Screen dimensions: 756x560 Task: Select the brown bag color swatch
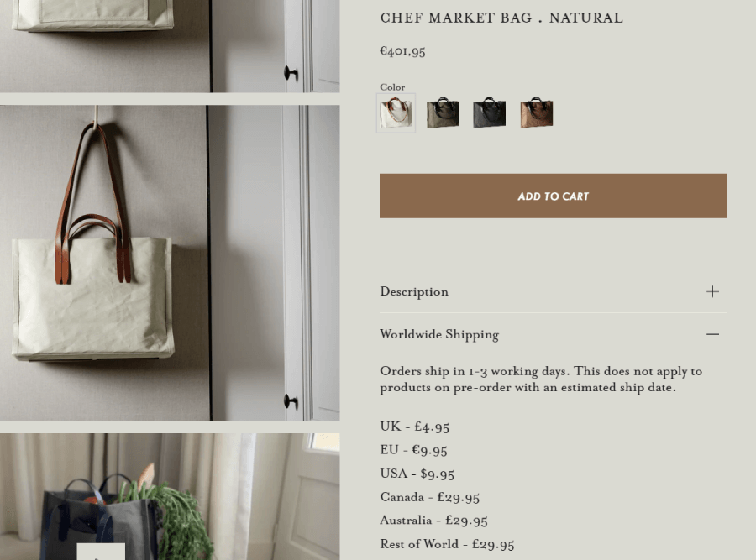(x=537, y=113)
